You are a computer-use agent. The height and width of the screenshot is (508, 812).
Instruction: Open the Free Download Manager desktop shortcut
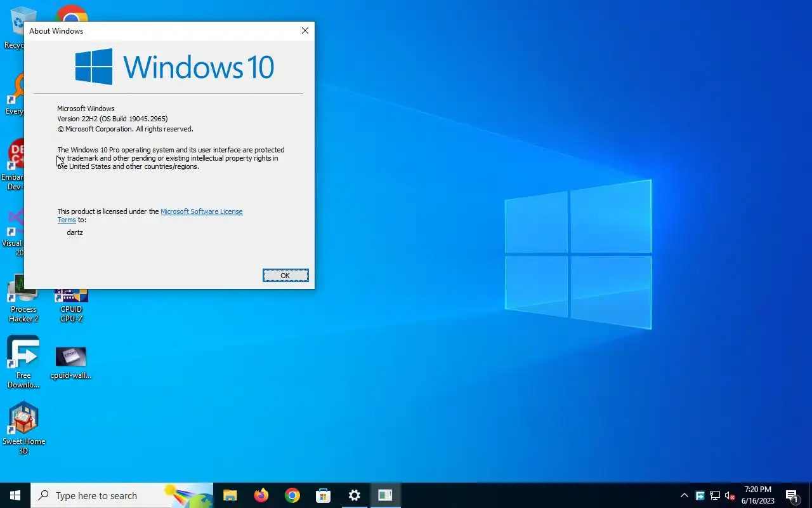pos(23,362)
